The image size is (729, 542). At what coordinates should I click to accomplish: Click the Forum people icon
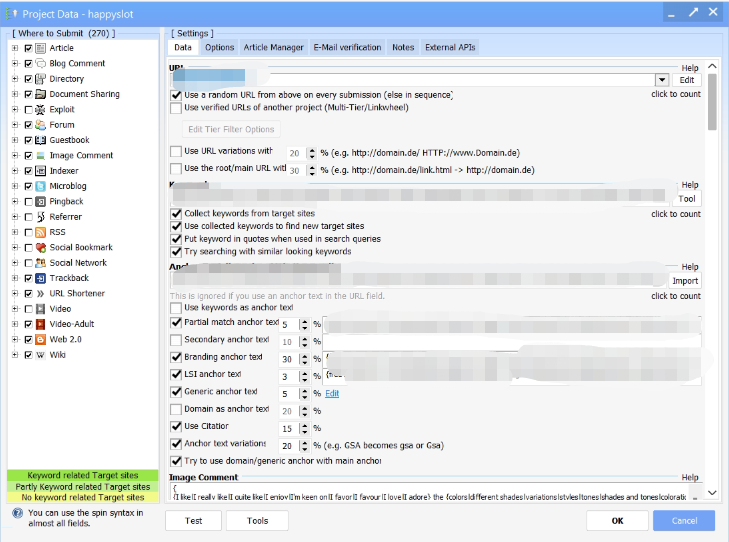pos(41,125)
